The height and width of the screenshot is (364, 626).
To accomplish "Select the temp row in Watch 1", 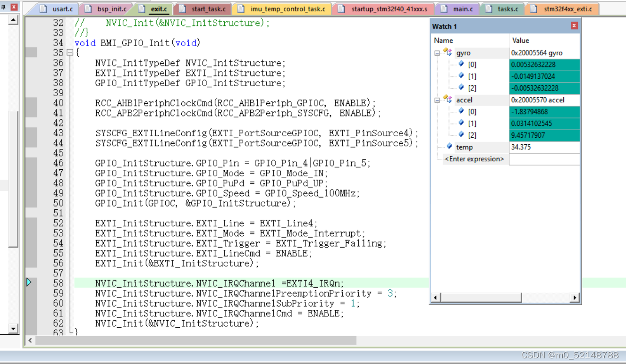I will pyautogui.click(x=506, y=147).
